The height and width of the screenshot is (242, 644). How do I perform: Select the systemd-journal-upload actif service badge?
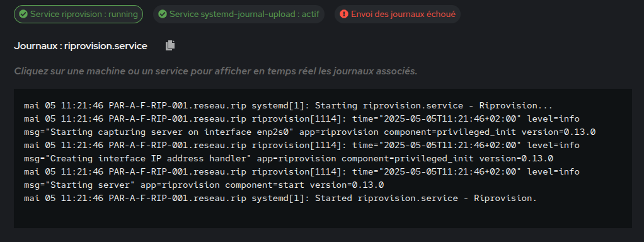pyautogui.click(x=239, y=14)
